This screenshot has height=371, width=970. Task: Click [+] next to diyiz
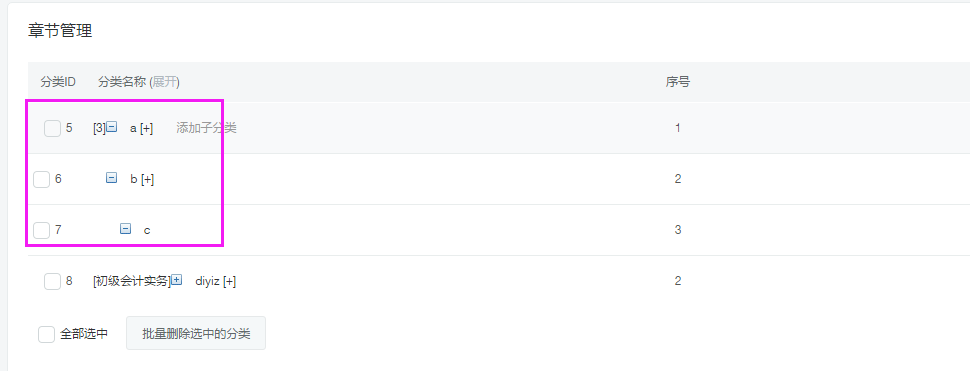[x=229, y=281]
